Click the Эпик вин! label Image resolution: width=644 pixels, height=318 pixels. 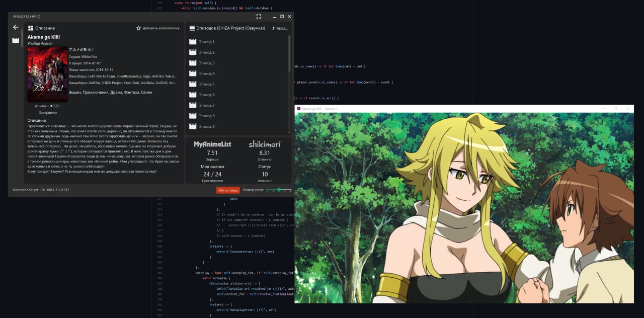(265, 181)
